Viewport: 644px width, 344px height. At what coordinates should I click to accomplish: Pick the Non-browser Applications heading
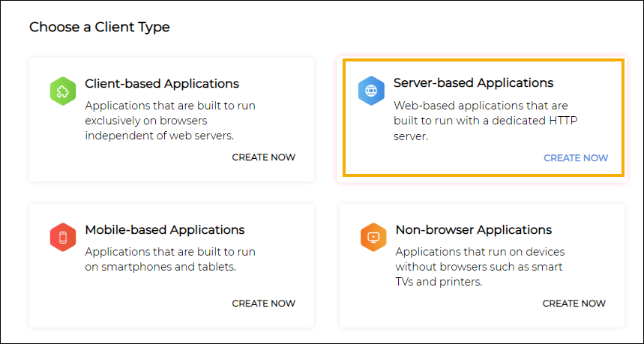pos(474,230)
